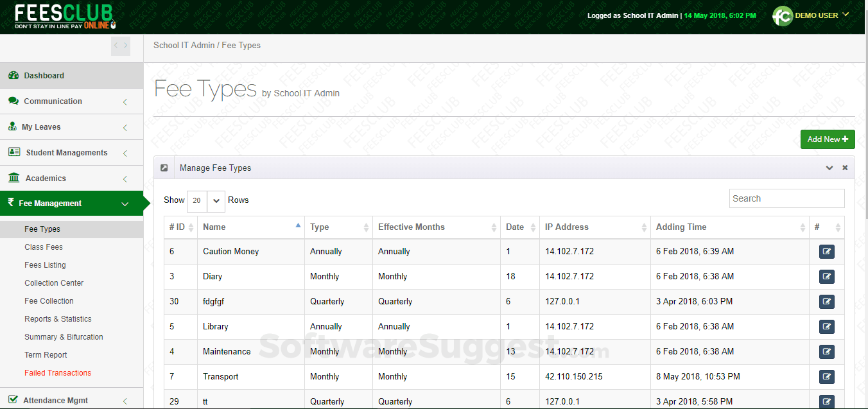Viewport: 868px width, 409px height.
Task: Sort table by Effective Months column
Action: click(x=437, y=227)
